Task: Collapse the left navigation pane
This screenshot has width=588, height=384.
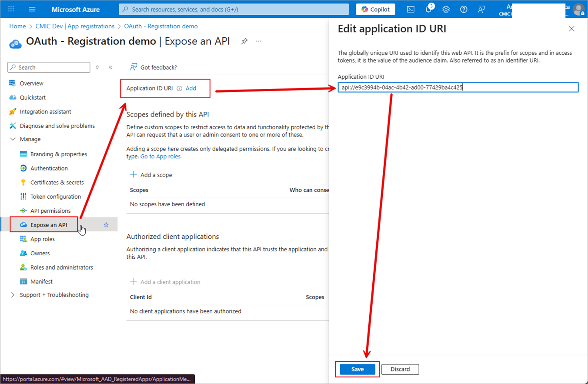Action: [111, 67]
